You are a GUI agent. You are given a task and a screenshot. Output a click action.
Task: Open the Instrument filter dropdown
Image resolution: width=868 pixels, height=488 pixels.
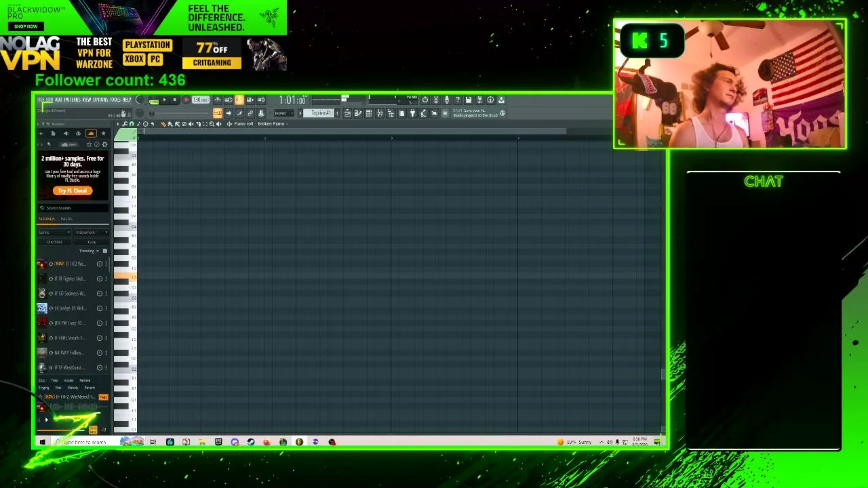click(92, 232)
